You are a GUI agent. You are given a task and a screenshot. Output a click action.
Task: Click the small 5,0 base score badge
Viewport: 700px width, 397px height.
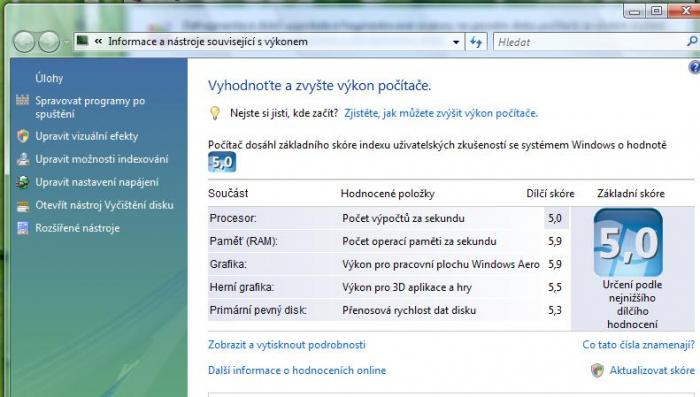222,162
